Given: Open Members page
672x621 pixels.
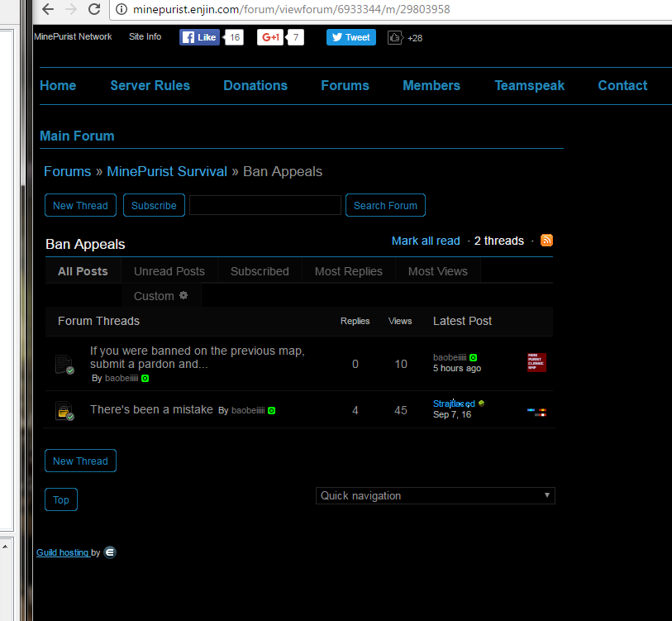Looking at the screenshot, I should pos(431,85).
